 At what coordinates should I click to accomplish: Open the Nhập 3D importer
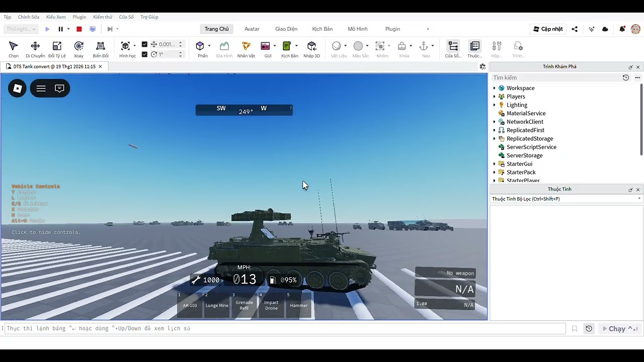[311, 49]
